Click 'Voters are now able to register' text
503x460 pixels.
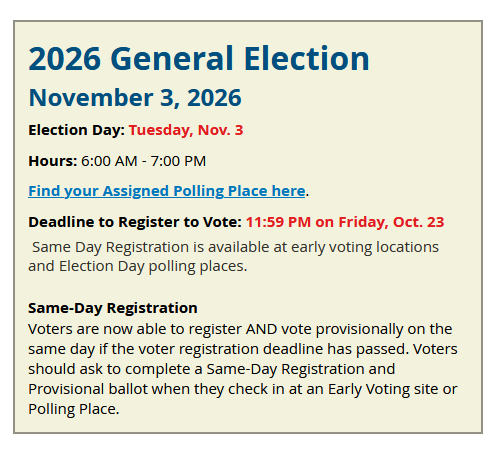[135, 329]
